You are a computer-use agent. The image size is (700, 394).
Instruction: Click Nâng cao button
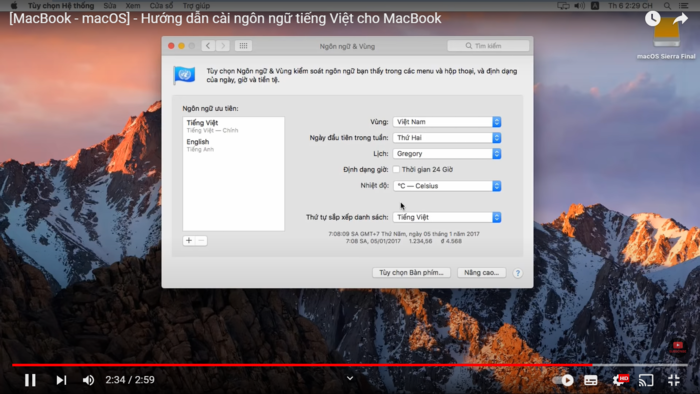481,273
